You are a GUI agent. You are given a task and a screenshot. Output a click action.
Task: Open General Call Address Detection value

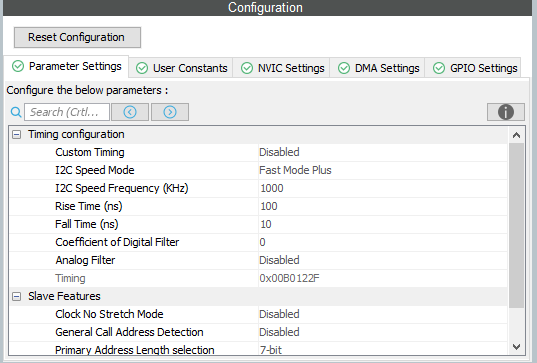coord(279,332)
